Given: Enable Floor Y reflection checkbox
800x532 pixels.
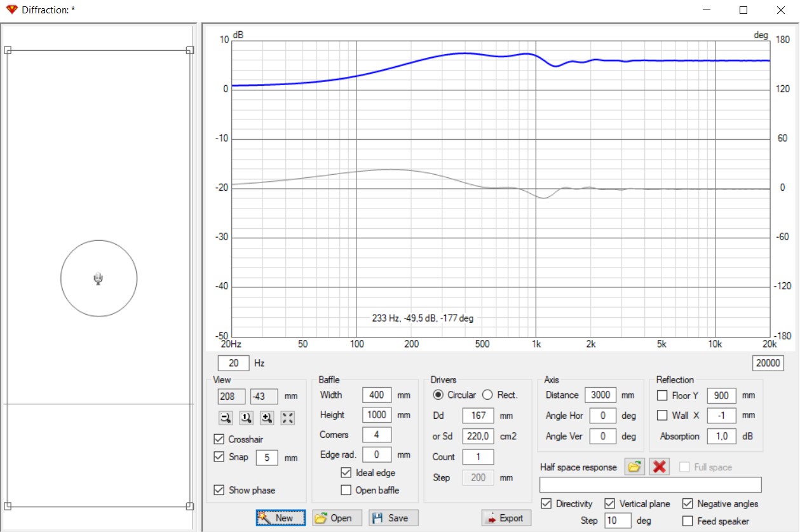Looking at the screenshot, I should coord(662,395).
